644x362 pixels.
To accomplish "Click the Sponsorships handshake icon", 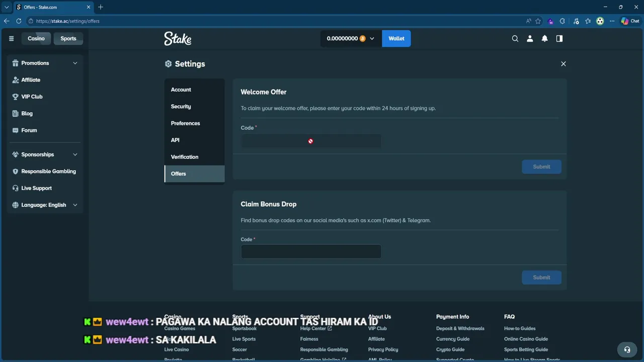I will pos(15,154).
